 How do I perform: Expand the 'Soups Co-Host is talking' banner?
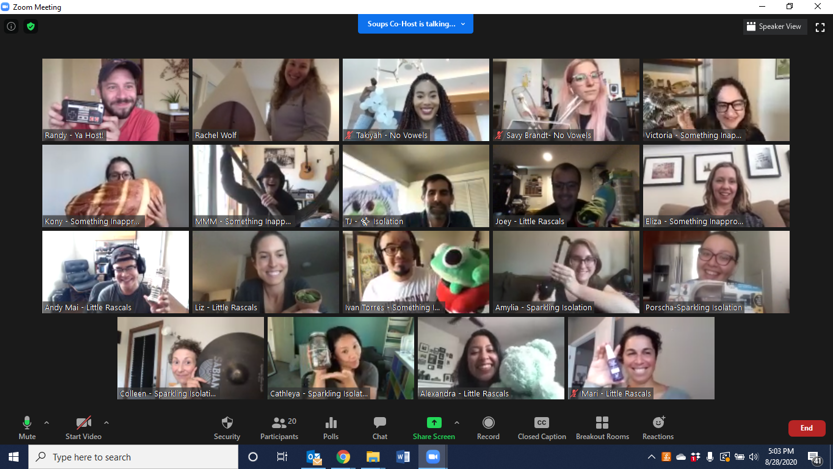[415, 24]
